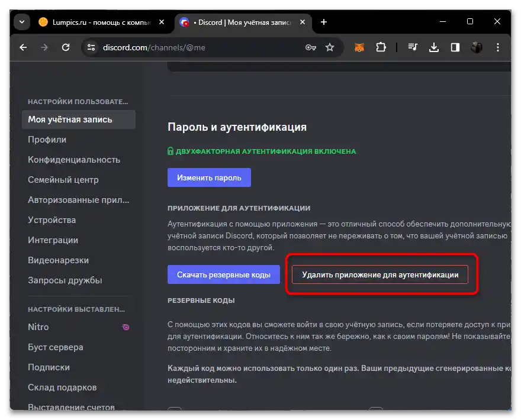Screen dimensions: 521x420
Task: Click the Пароль и аутентификация heading
Action: pyautogui.click(x=237, y=127)
